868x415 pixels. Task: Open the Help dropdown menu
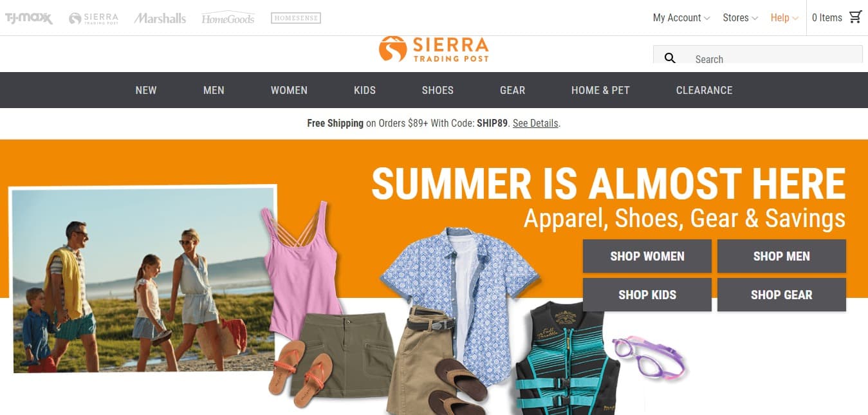pos(784,18)
